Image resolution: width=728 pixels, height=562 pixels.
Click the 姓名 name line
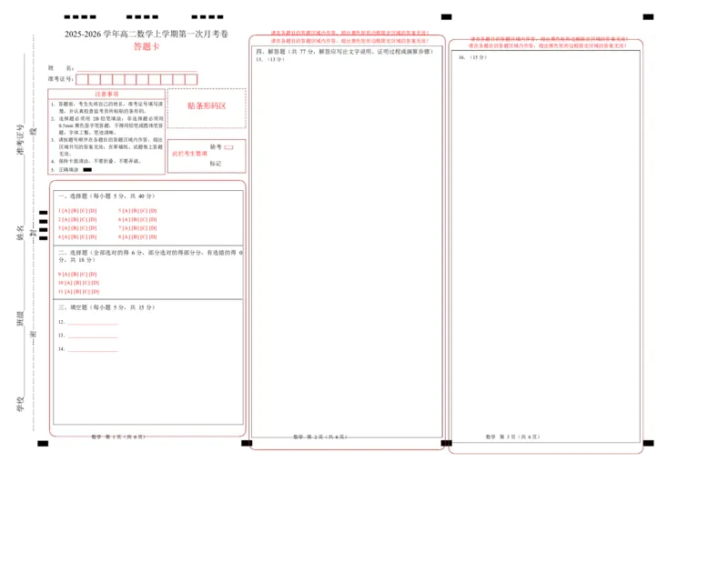click(136, 68)
